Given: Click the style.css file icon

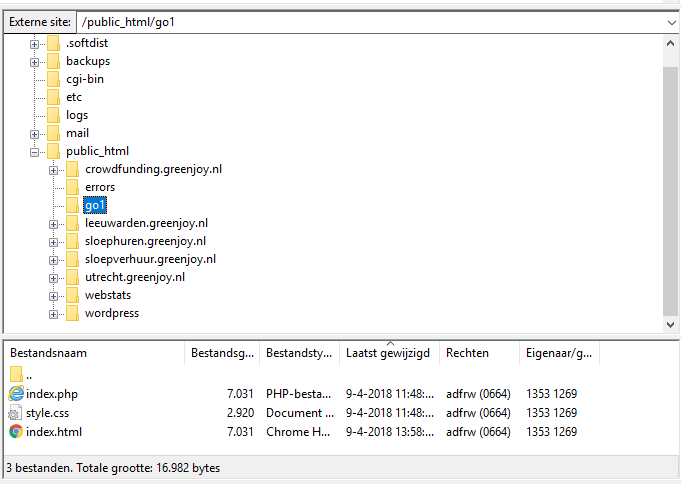Looking at the screenshot, I should click(x=15, y=413).
